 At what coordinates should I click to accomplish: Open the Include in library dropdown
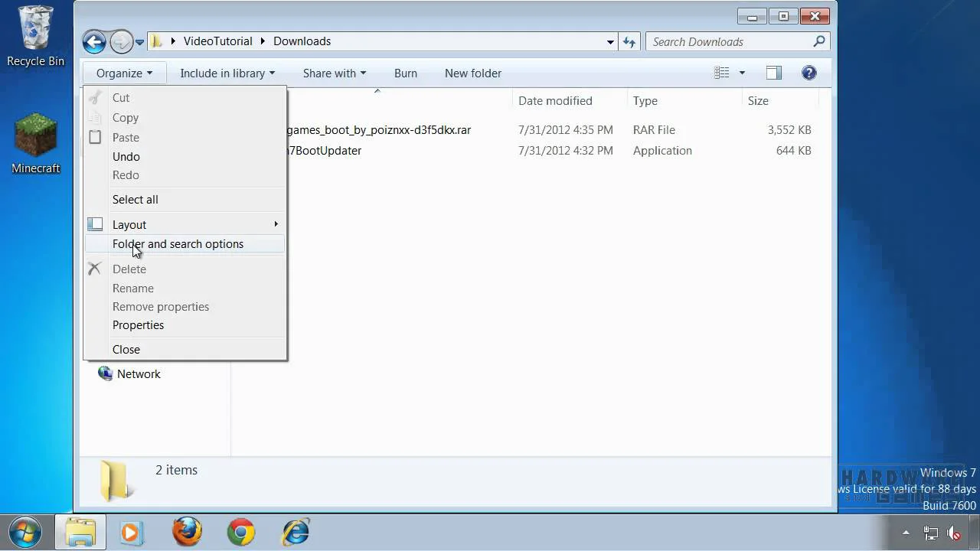click(227, 73)
